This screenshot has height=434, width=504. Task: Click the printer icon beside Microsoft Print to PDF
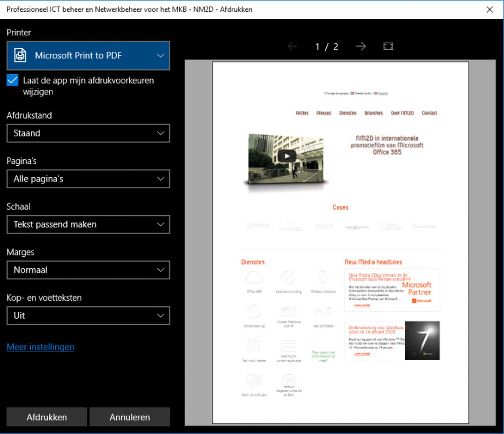[20, 55]
